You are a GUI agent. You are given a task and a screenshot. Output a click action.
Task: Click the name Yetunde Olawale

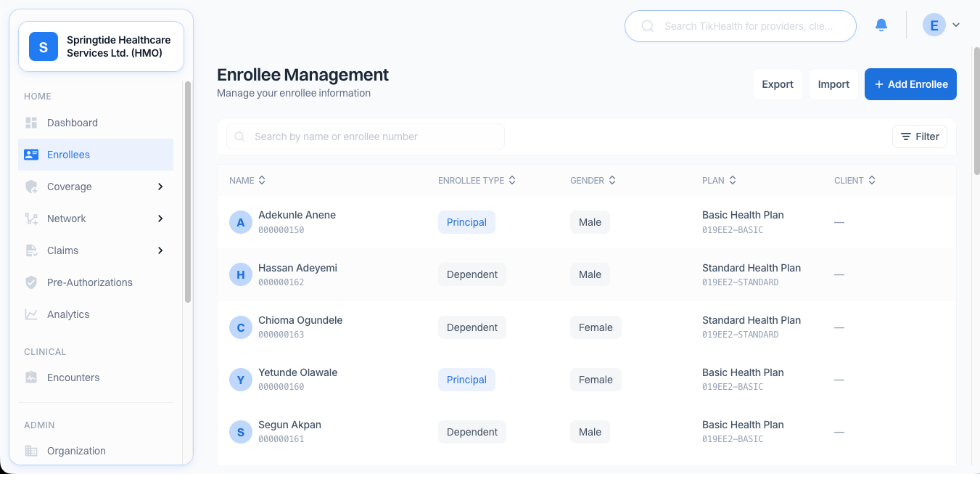coord(297,372)
